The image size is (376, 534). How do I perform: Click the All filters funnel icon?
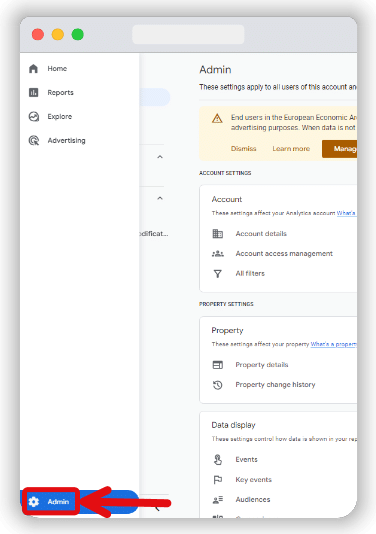click(x=218, y=274)
